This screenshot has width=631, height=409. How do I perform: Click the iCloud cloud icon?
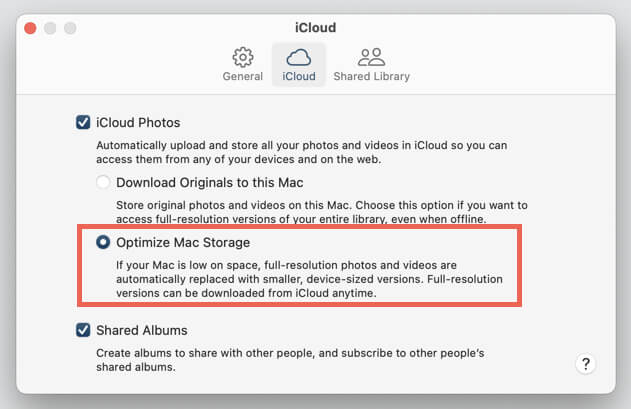[299, 57]
